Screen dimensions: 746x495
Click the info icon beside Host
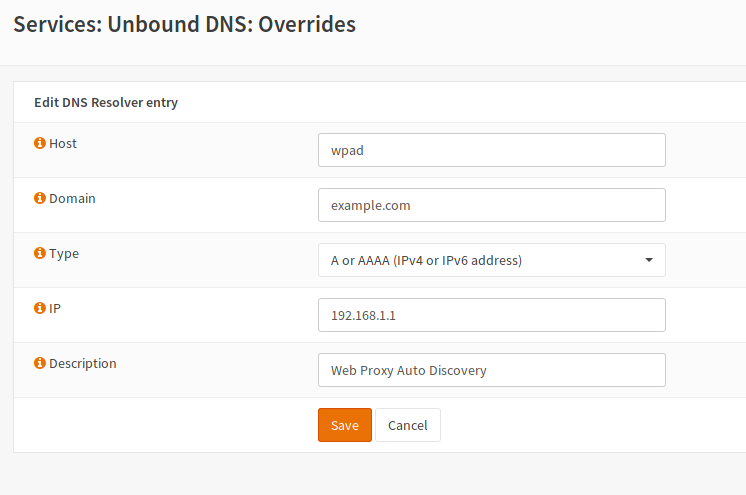point(40,144)
